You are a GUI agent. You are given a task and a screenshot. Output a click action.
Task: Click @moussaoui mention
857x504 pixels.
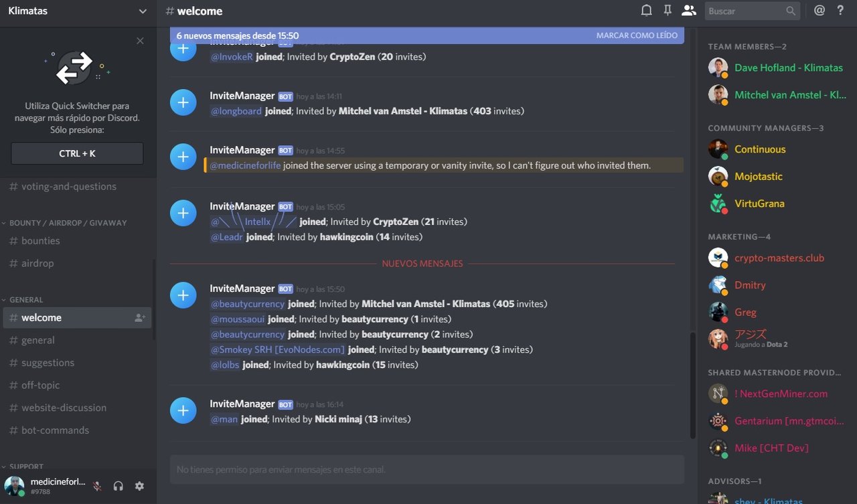[x=238, y=319]
